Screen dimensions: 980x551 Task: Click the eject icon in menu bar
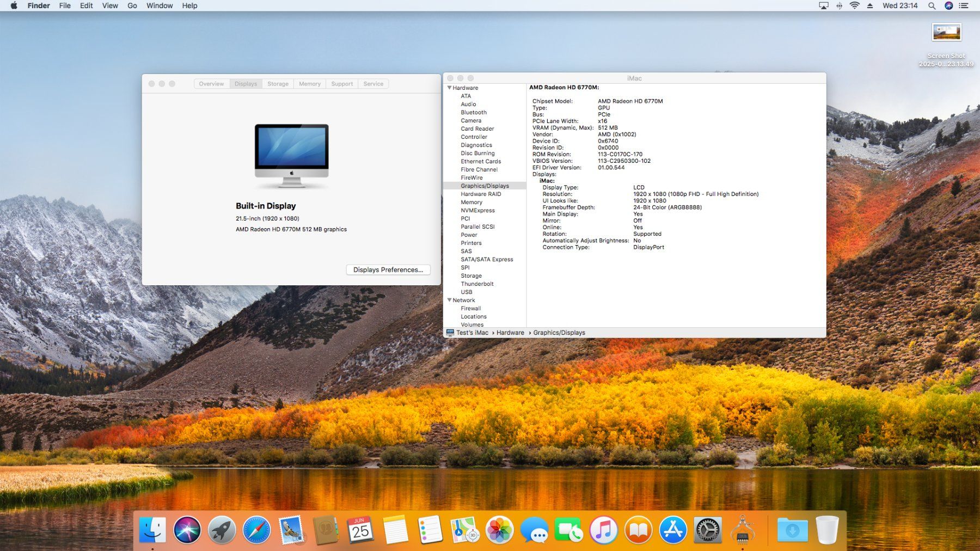[870, 5]
